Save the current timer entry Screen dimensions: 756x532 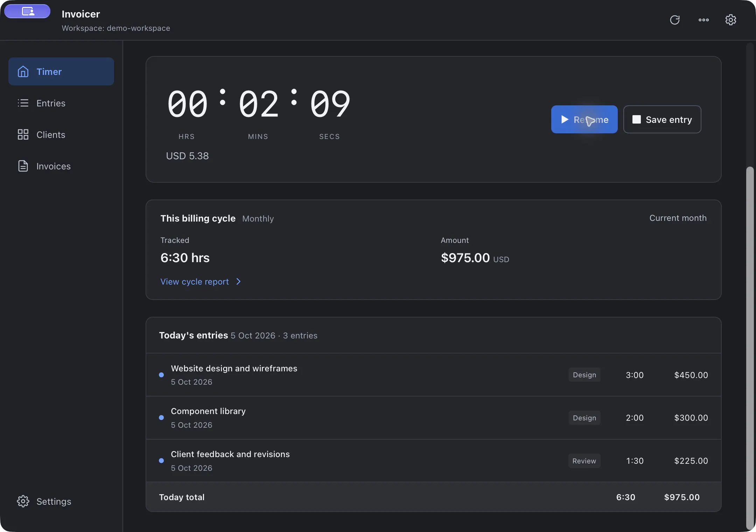pyautogui.click(x=662, y=119)
